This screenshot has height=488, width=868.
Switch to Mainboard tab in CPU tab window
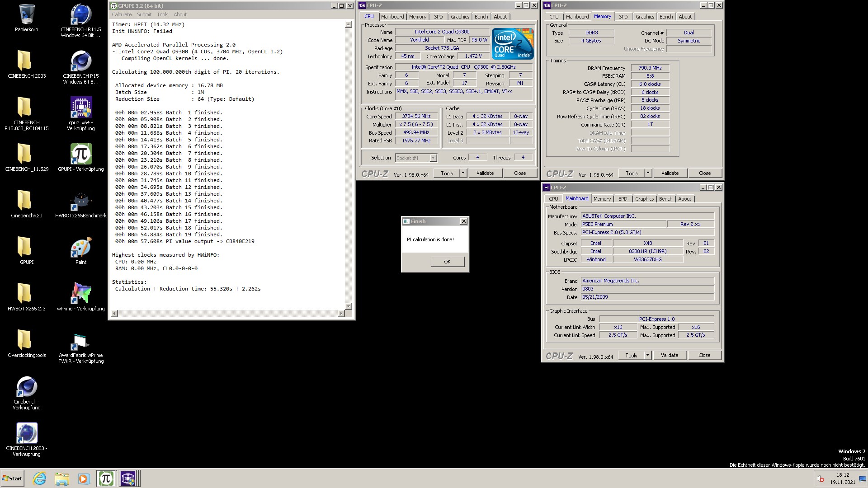392,17
